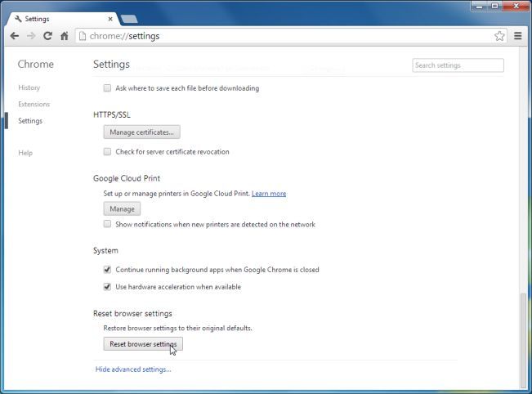Open Extensions in the sidebar
The width and height of the screenshot is (532, 394).
pyautogui.click(x=34, y=104)
